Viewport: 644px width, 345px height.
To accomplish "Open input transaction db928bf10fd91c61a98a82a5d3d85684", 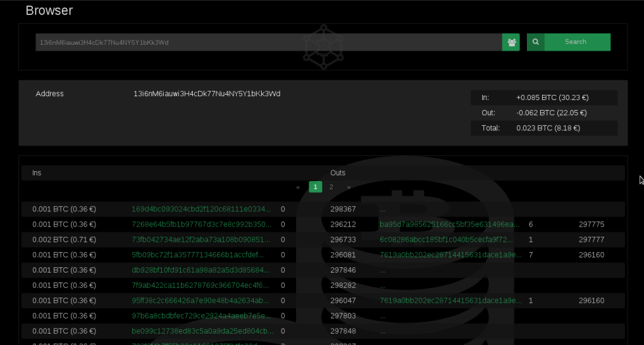I will pyautogui.click(x=201, y=270).
